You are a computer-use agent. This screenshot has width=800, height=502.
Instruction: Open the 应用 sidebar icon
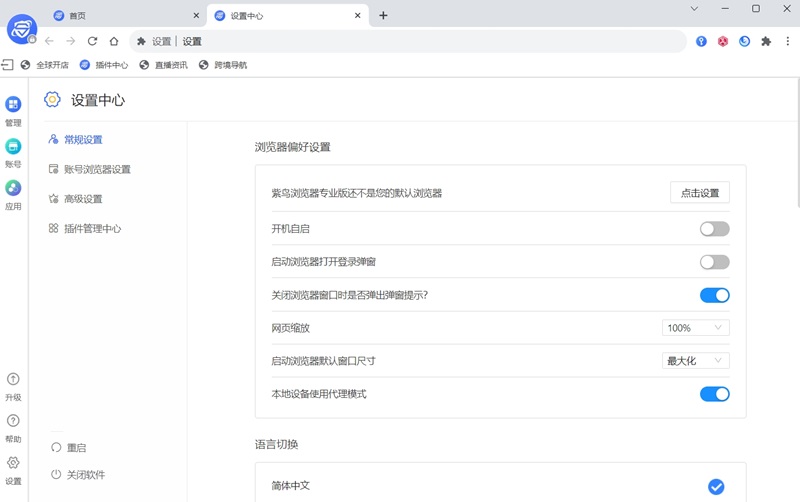(x=13, y=188)
